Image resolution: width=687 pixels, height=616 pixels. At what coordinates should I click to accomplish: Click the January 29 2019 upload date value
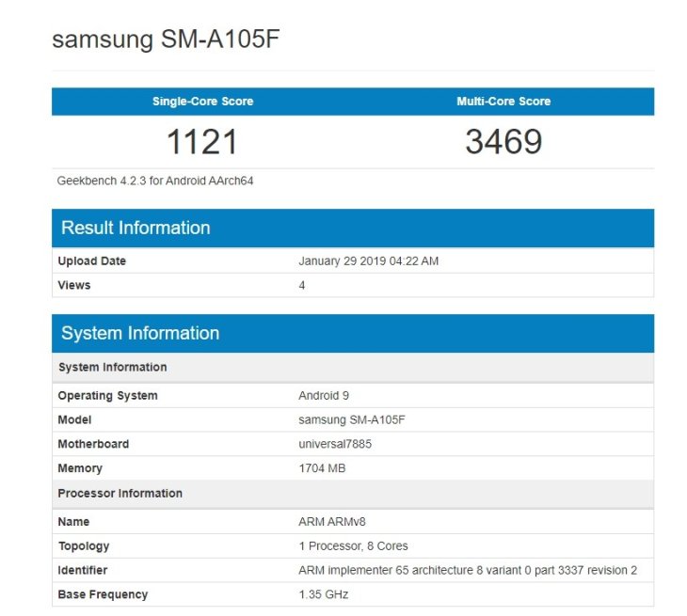(x=368, y=261)
